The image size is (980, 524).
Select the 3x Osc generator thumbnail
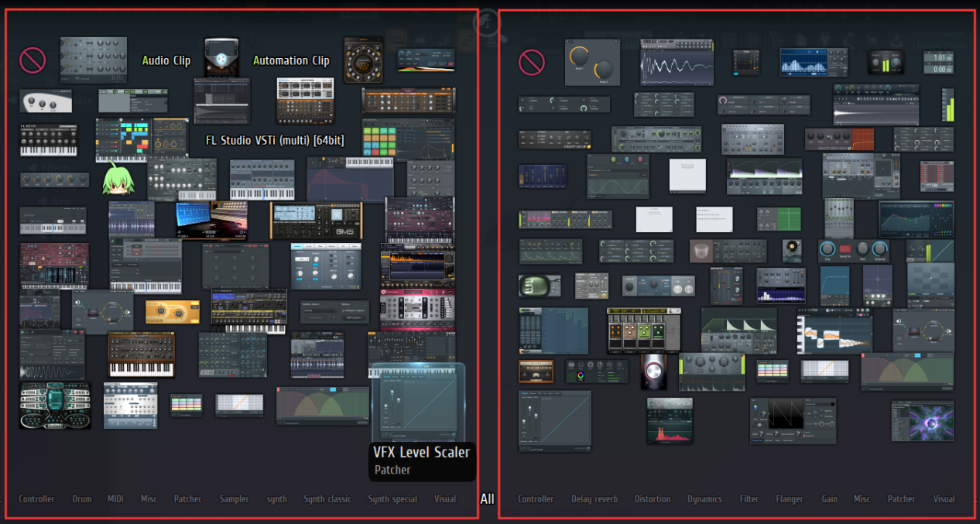click(x=94, y=60)
